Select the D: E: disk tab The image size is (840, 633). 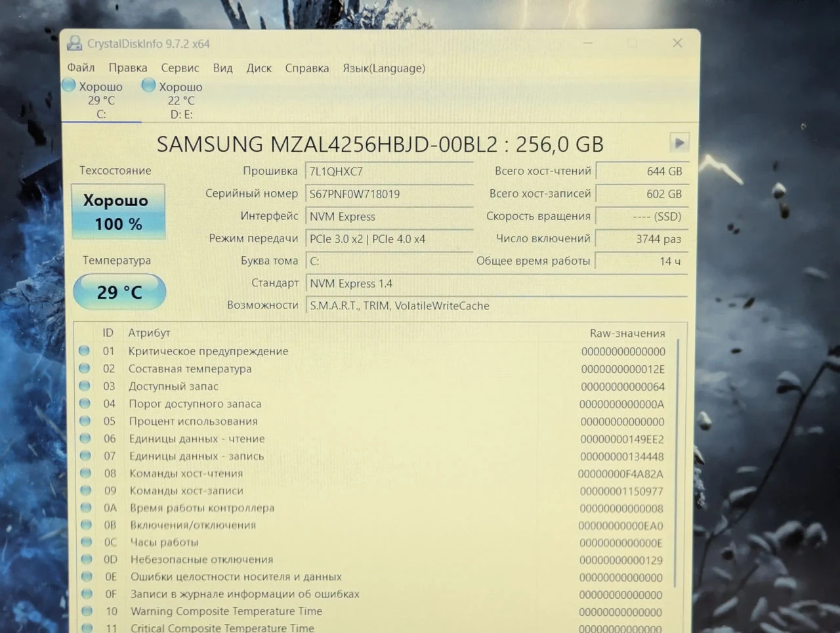[181, 100]
